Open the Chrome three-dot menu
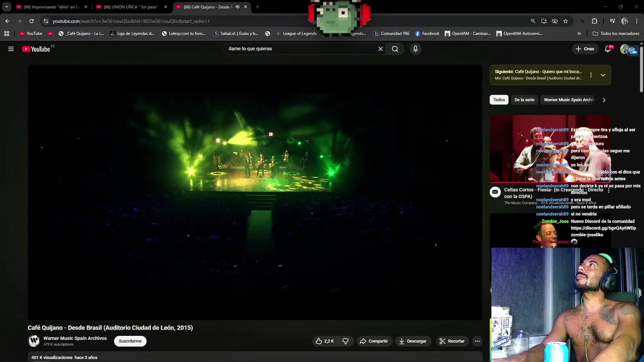Image resolution: width=644 pixels, height=362 pixels. coord(637,21)
